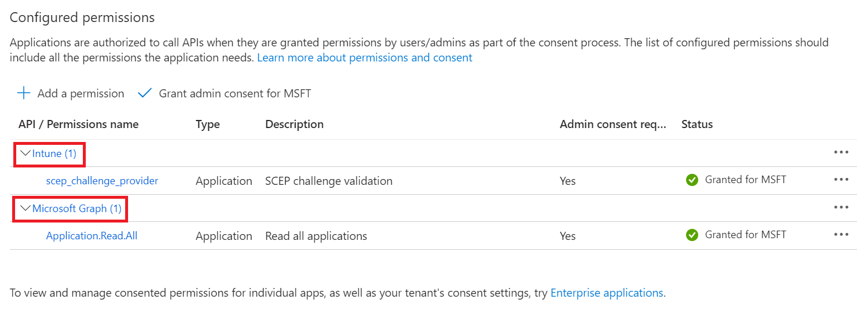
Task: Open Learn more about permissions and consent
Action: point(364,58)
